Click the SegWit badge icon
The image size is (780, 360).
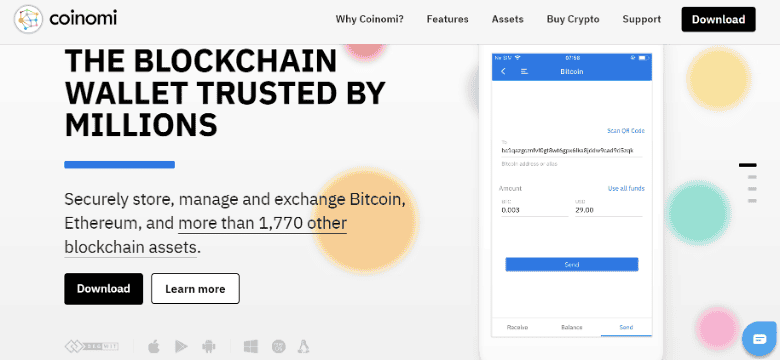92,346
